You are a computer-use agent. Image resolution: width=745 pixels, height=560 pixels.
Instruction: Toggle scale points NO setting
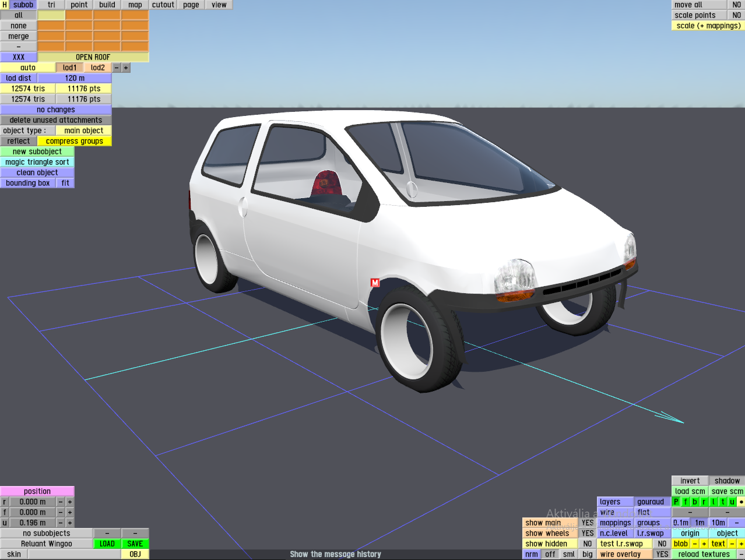tap(737, 15)
